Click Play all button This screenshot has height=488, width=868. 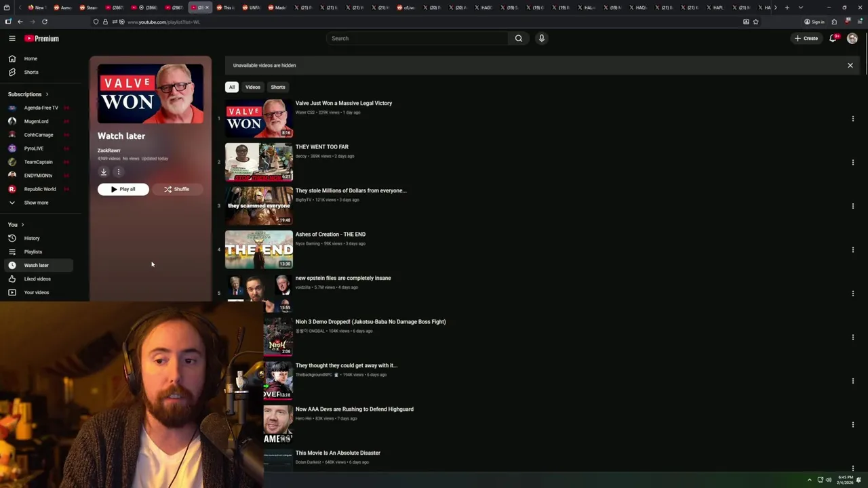[123, 190]
